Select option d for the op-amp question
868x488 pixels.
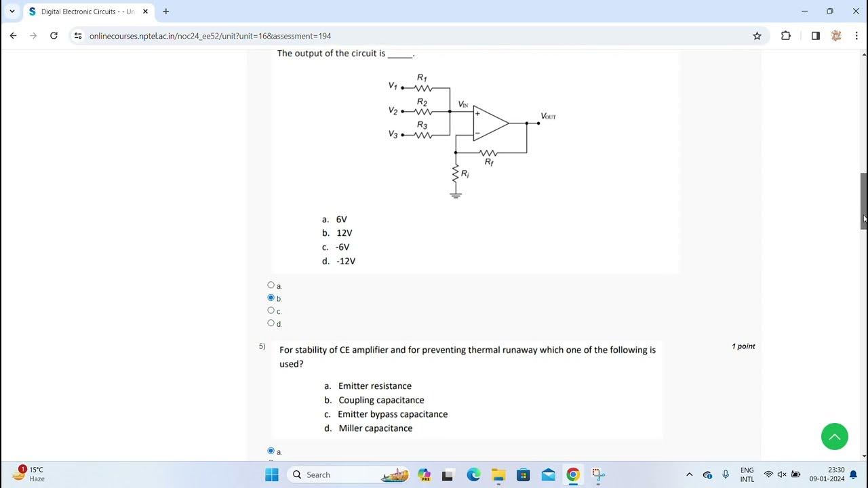271,323
